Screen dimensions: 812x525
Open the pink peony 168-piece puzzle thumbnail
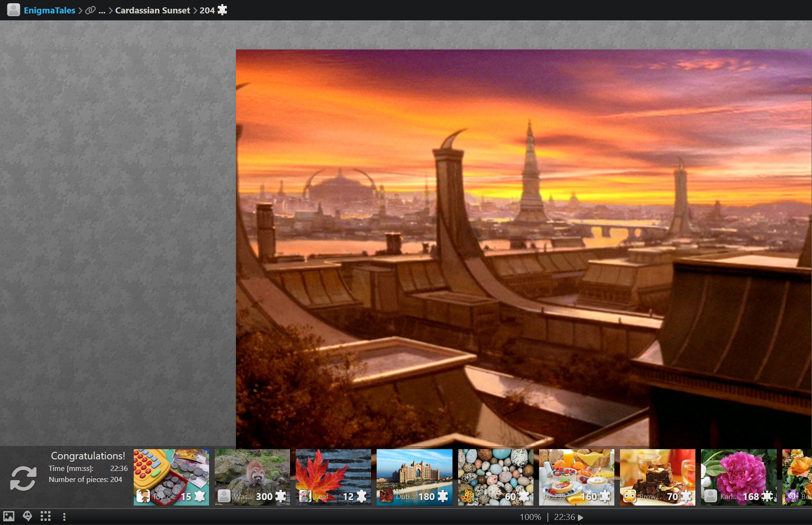point(739,477)
